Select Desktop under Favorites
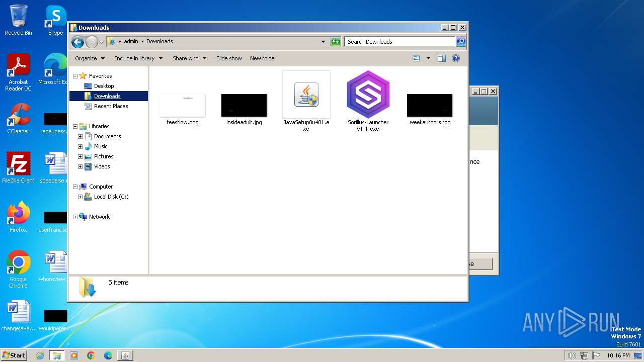Screen dimensions: 644x362 point(104,86)
